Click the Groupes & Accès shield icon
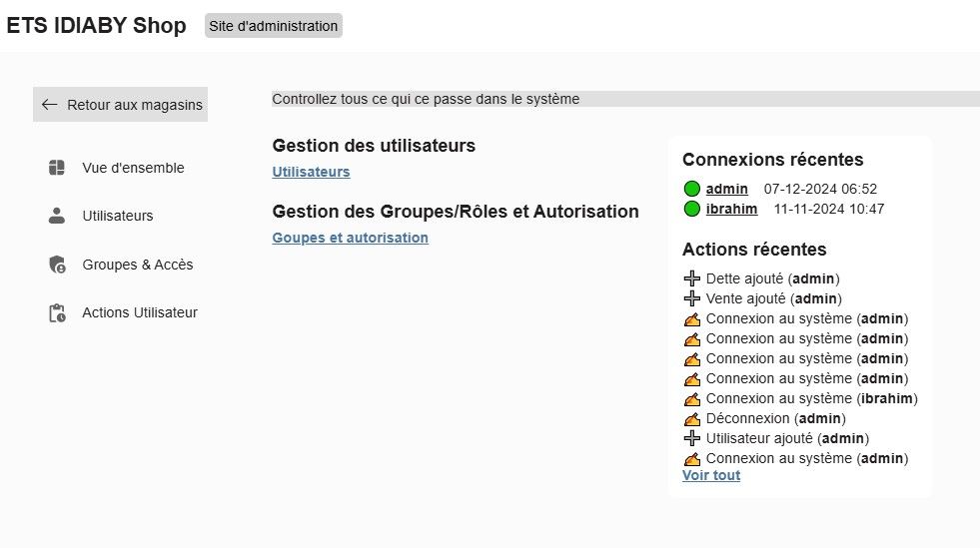 coord(57,265)
